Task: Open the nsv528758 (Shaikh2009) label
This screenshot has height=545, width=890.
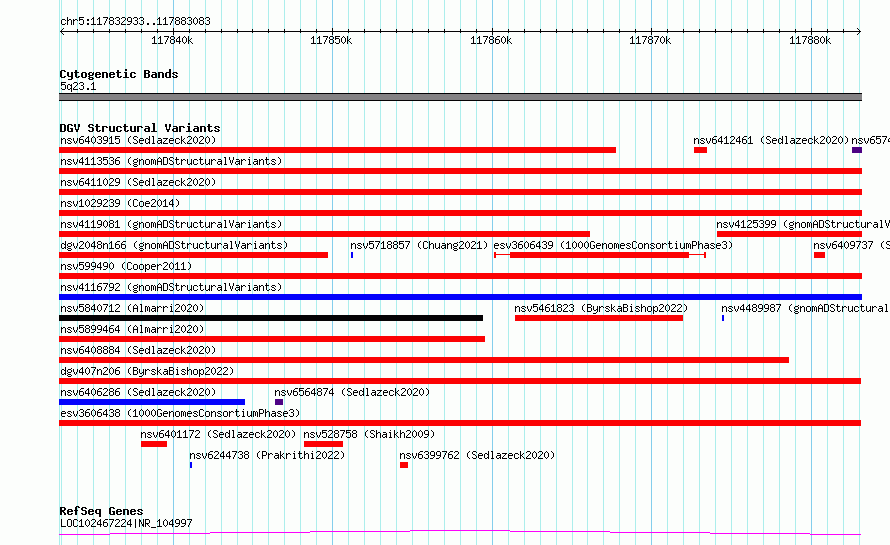Action: coord(369,434)
